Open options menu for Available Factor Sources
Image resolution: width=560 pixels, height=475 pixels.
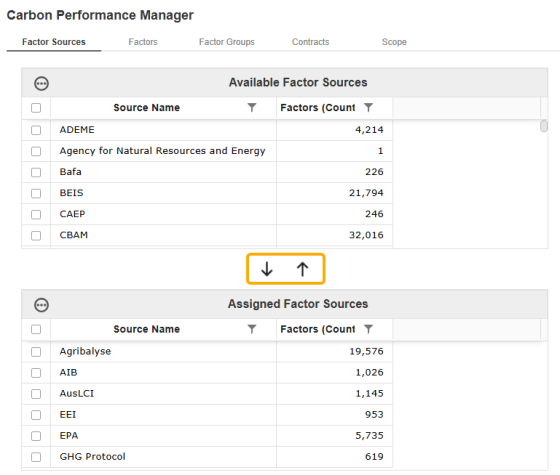tap(41, 84)
